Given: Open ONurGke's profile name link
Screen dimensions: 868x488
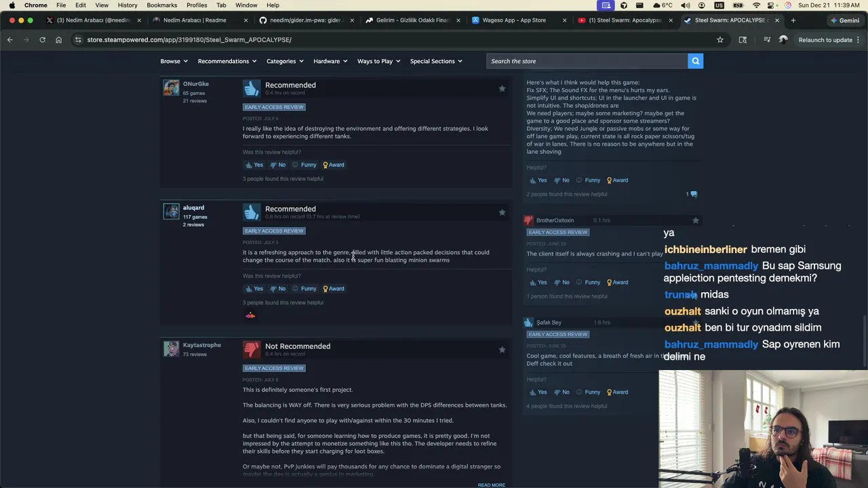Looking at the screenshot, I should tap(196, 84).
